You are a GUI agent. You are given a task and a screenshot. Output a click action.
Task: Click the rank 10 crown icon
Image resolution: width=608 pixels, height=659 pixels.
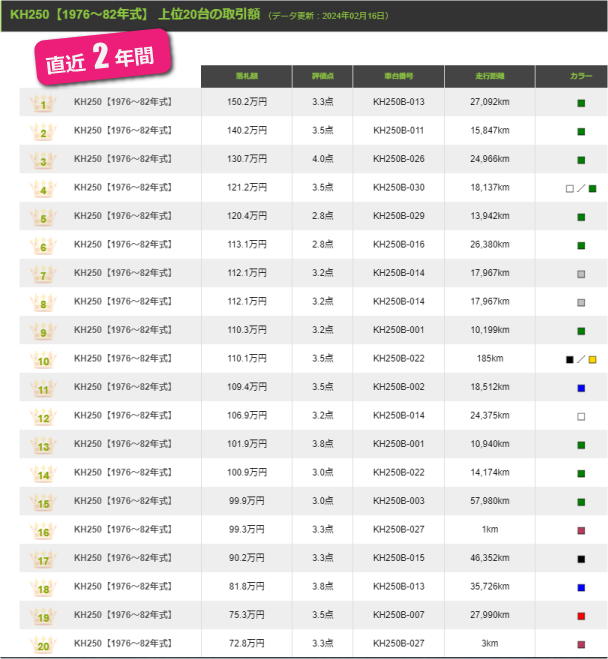click(44, 360)
